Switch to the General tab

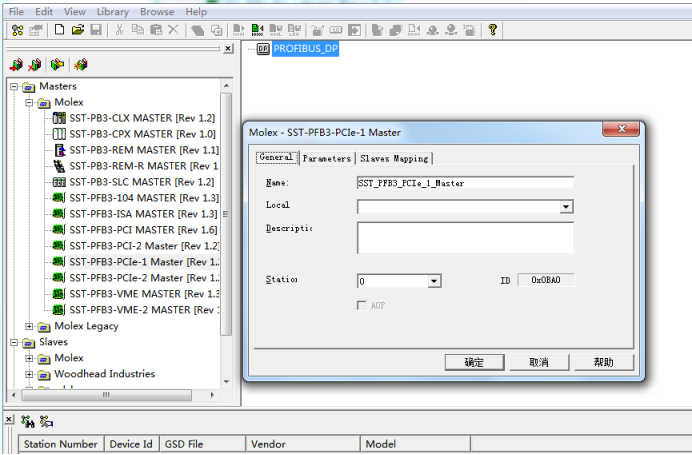tap(277, 158)
